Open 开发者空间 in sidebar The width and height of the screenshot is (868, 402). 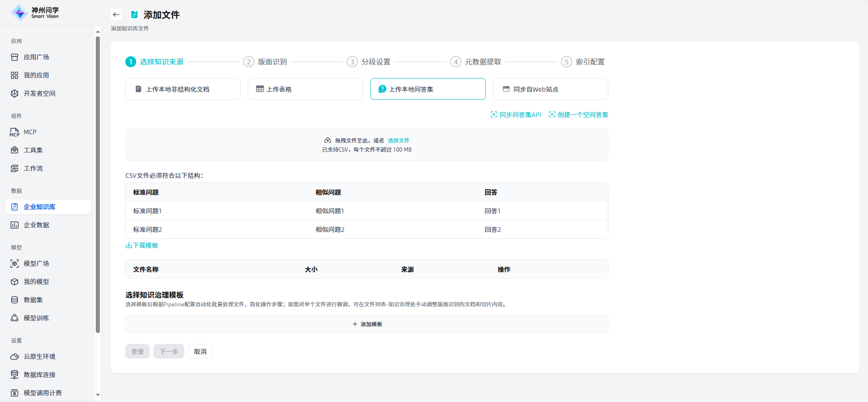(39, 93)
